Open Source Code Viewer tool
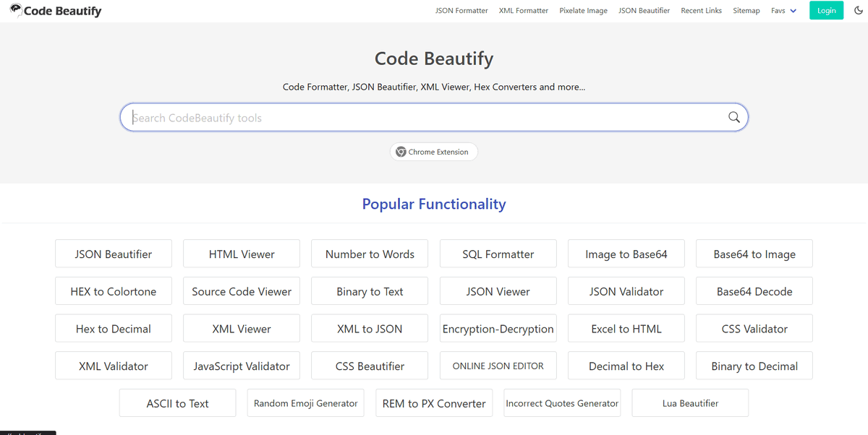The height and width of the screenshot is (435, 868). coord(242,291)
